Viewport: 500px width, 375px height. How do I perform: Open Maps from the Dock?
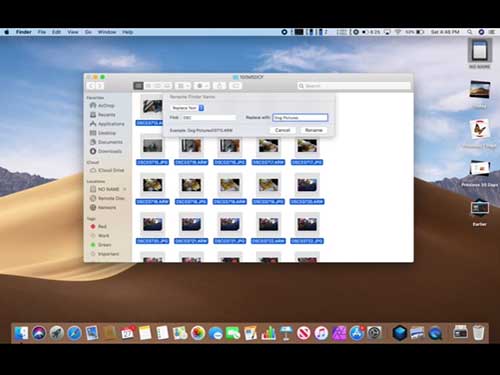(180, 333)
